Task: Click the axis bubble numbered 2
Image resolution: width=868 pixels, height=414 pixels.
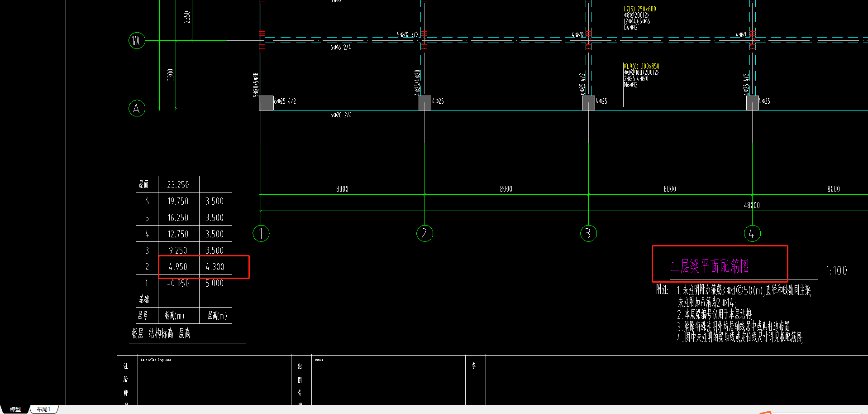Action: click(x=424, y=233)
